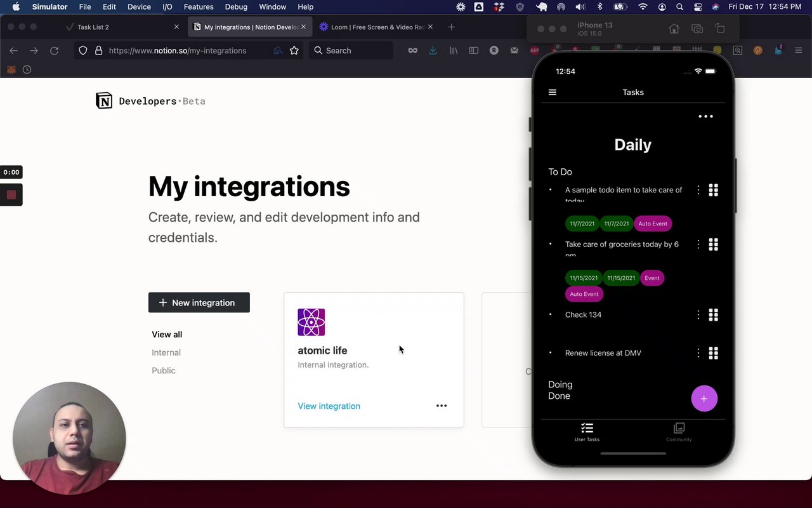Open atomic life card's three-dot menu
Screen dimensions: 812x508
tap(442, 406)
